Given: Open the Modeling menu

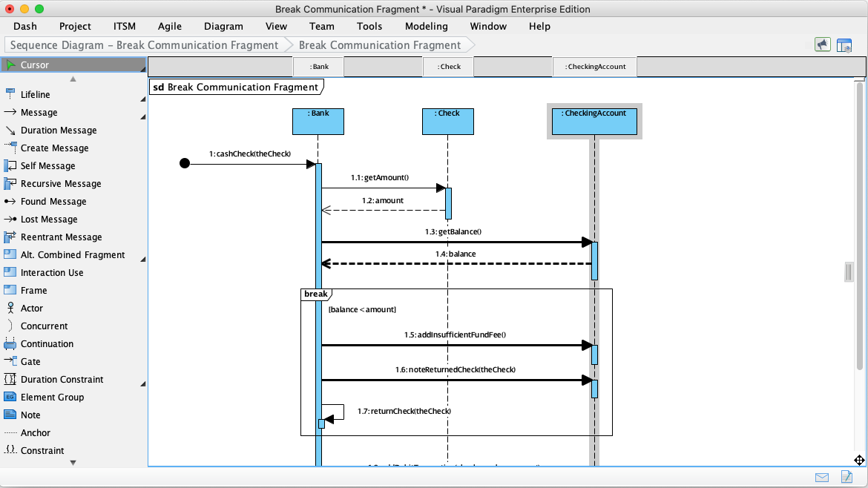Looking at the screenshot, I should [426, 26].
